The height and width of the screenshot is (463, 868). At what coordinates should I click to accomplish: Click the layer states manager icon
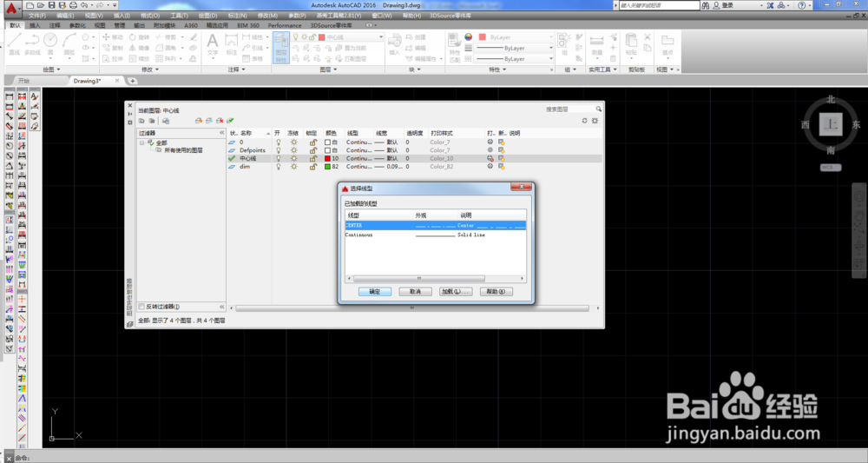click(166, 120)
